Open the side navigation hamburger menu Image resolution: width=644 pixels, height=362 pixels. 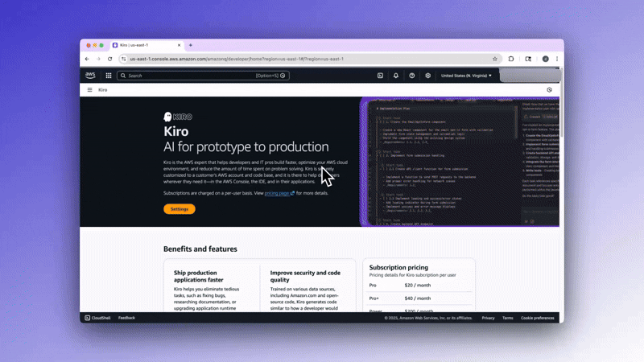point(89,90)
